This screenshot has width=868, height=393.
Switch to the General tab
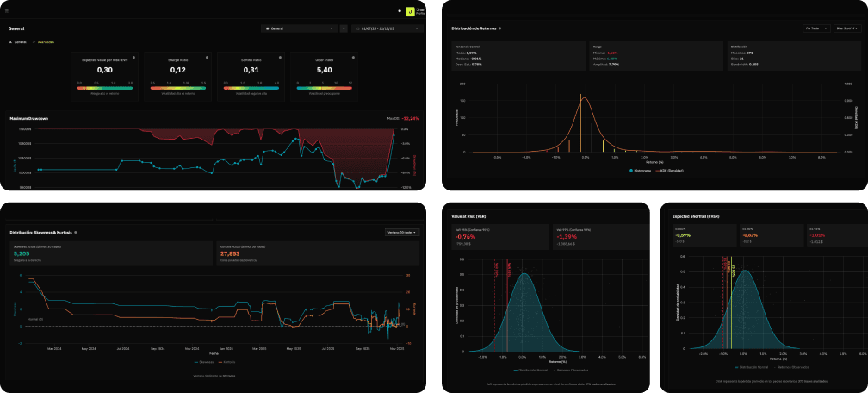(18, 41)
